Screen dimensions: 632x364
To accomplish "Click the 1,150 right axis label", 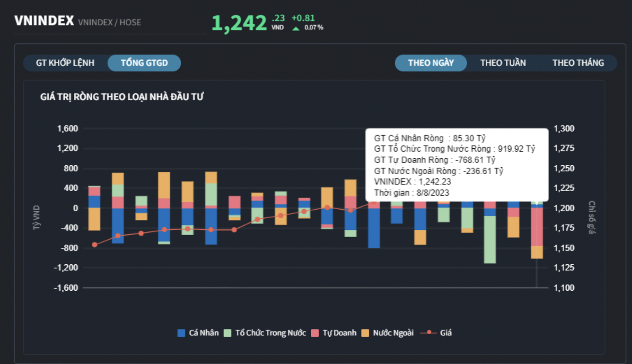I will 564,248.
